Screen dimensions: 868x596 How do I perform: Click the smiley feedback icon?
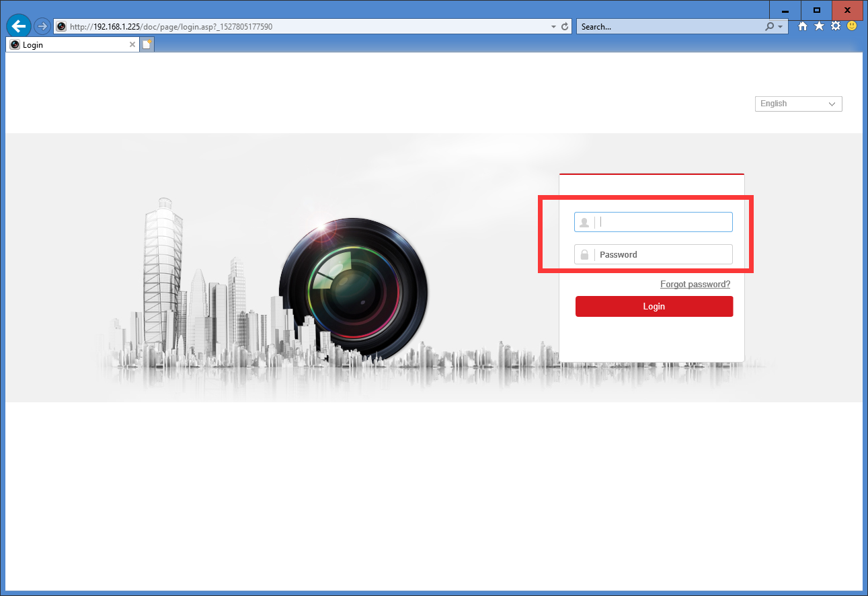click(x=852, y=26)
